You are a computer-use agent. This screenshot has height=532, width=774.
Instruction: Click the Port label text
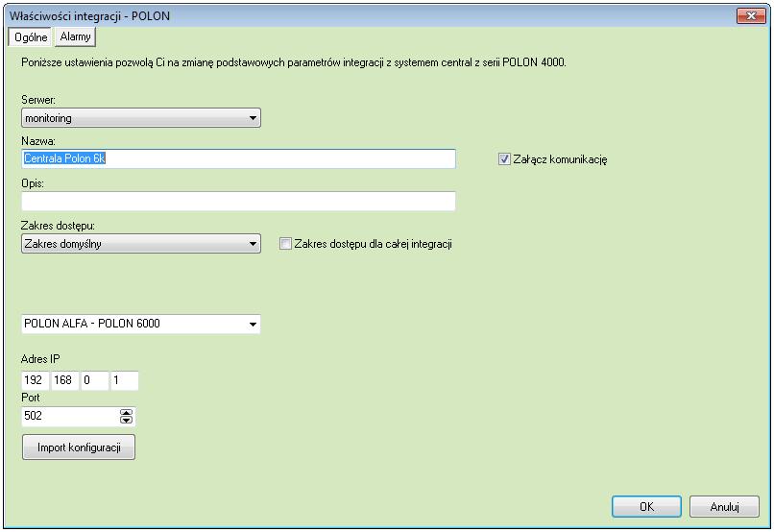31,398
